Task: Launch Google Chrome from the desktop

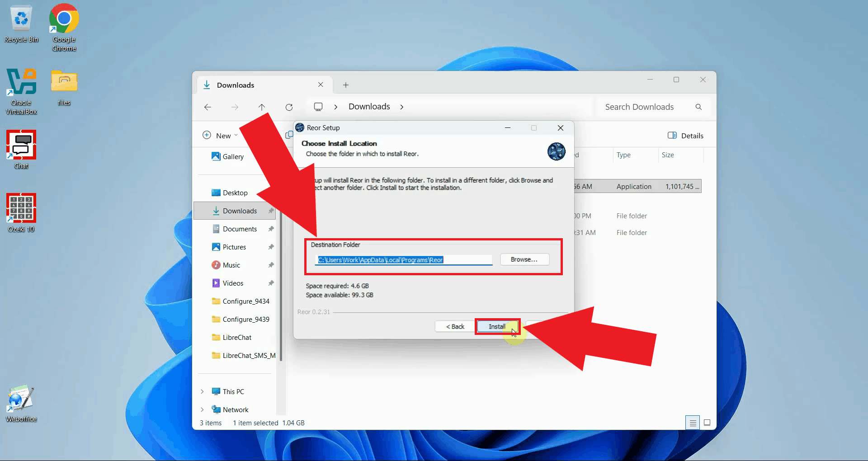Action: click(64, 27)
